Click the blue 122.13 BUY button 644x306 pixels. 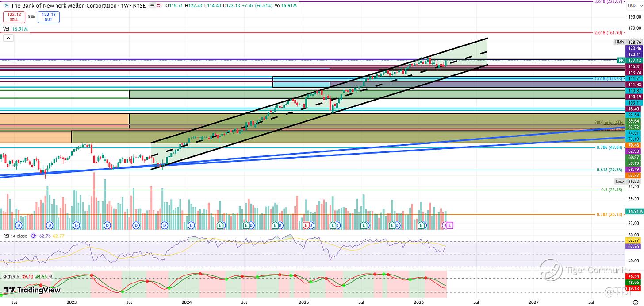point(50,17)
